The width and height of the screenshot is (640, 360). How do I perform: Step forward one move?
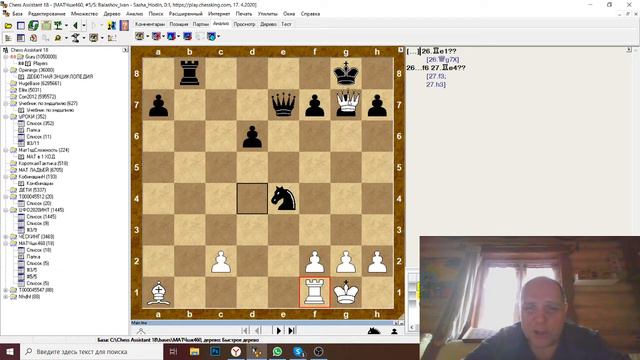pyautogui.click(x=279, y=331)
